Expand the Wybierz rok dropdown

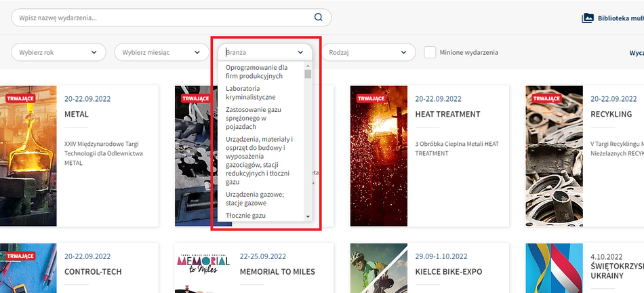coord(58,52)
